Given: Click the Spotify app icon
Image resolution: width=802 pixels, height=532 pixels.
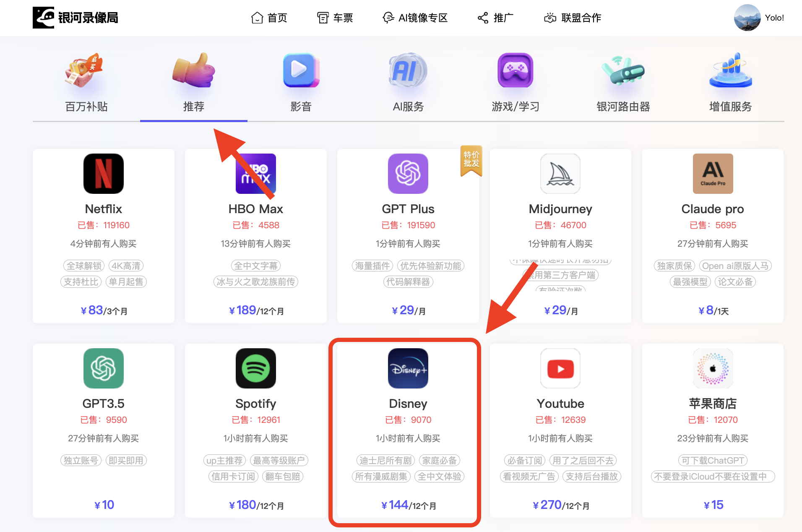Looking at the screenshot, I should (x=256, y=368).
